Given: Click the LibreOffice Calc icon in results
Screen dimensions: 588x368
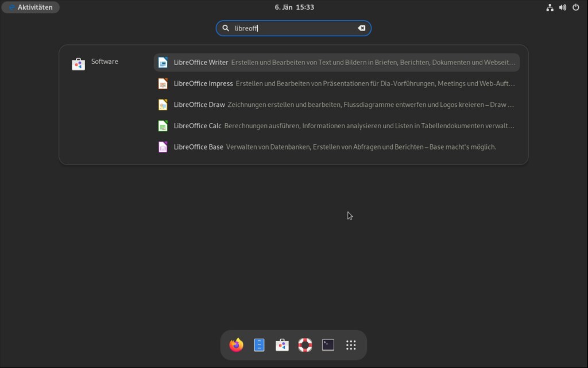Looking at the screenshot, I should 163,125.
